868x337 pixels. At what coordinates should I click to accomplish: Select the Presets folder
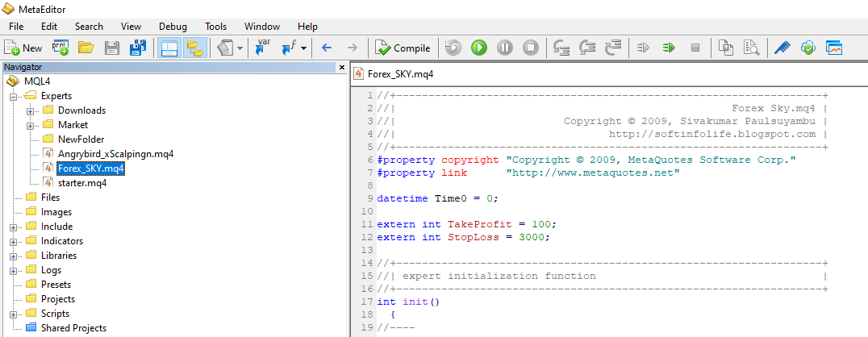coord(56,285)
